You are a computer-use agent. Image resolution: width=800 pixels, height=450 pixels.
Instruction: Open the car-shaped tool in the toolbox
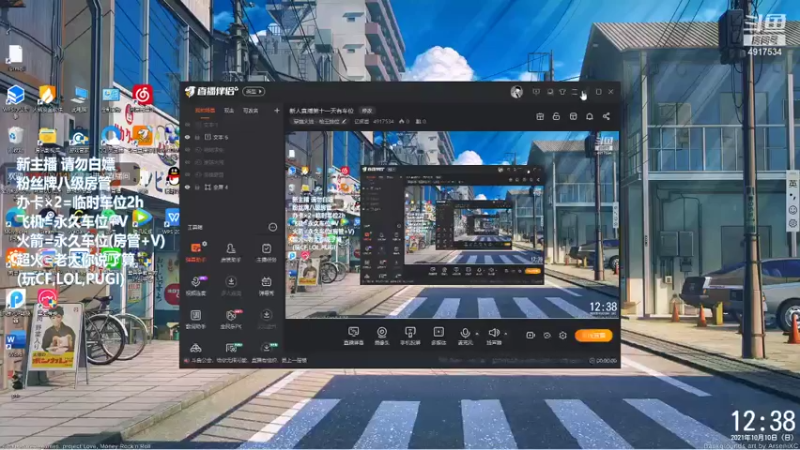click(x=196, y=348)
